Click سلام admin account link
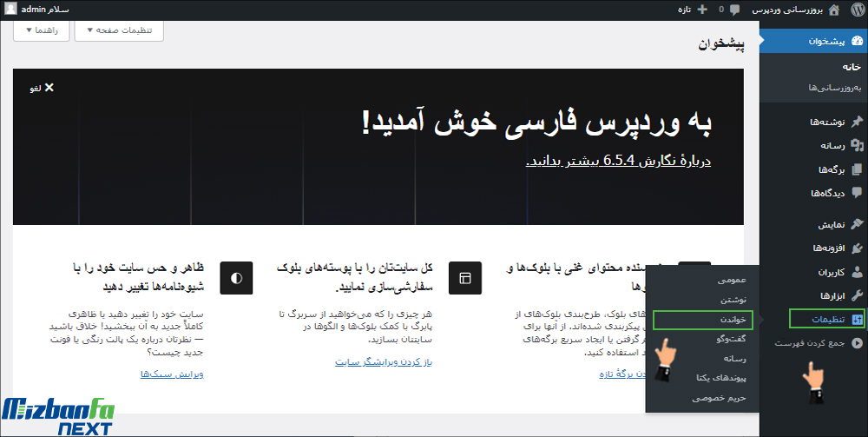The height and width of the screenshot is (437, 868). 38,10
